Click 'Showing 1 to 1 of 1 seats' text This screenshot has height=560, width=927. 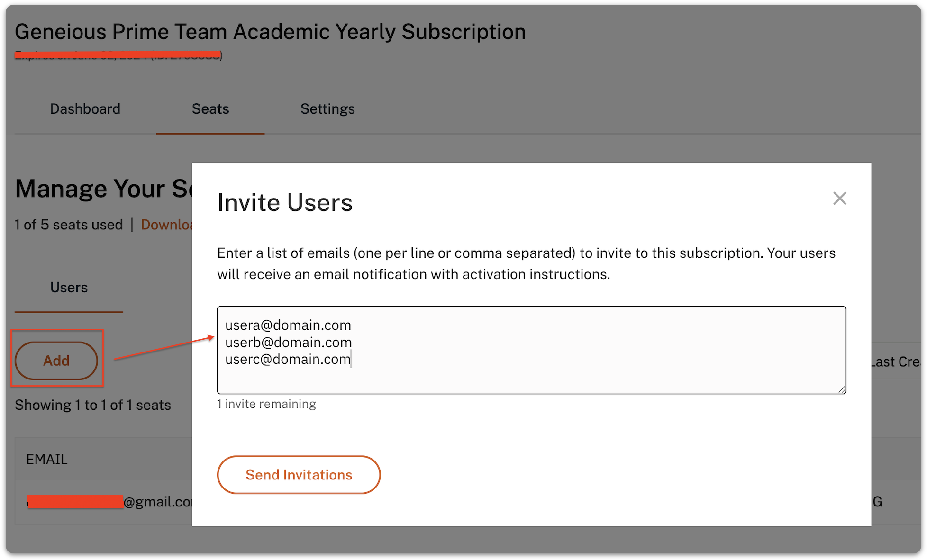click(x=93, y=405)
